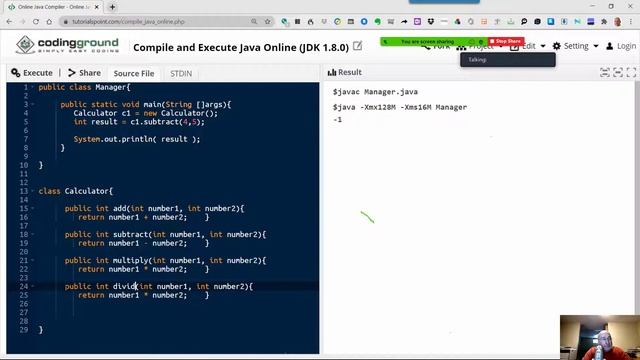Viewport: 640px width, 360px height.
Task: Click the middle layout icon in Result header
Action: point(618,73)
